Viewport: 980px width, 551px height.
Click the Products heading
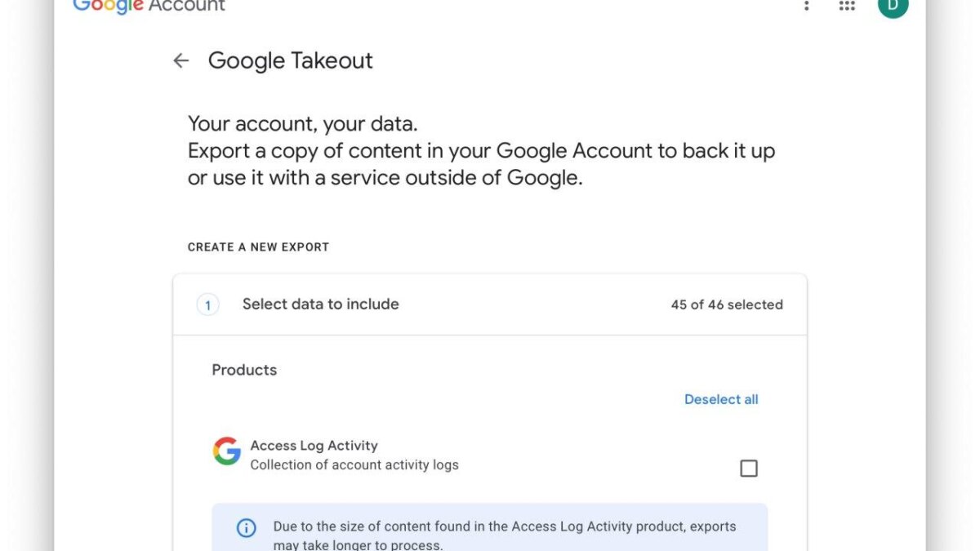coord(244,370)
